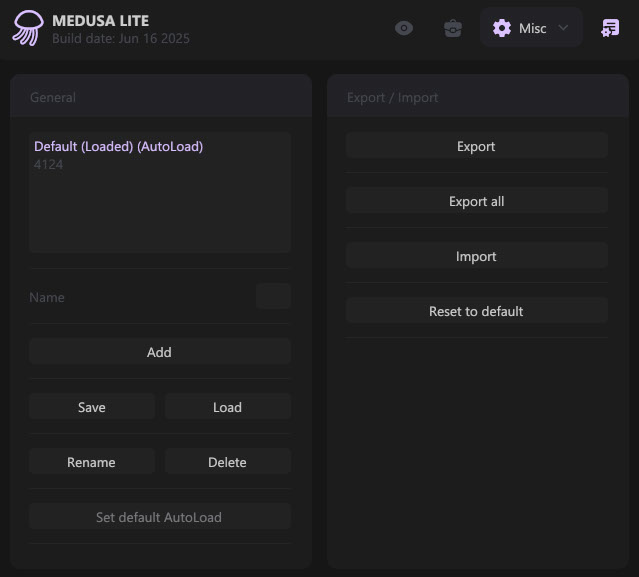Save the current config
The image size is (639, 577).
(92, 407)
